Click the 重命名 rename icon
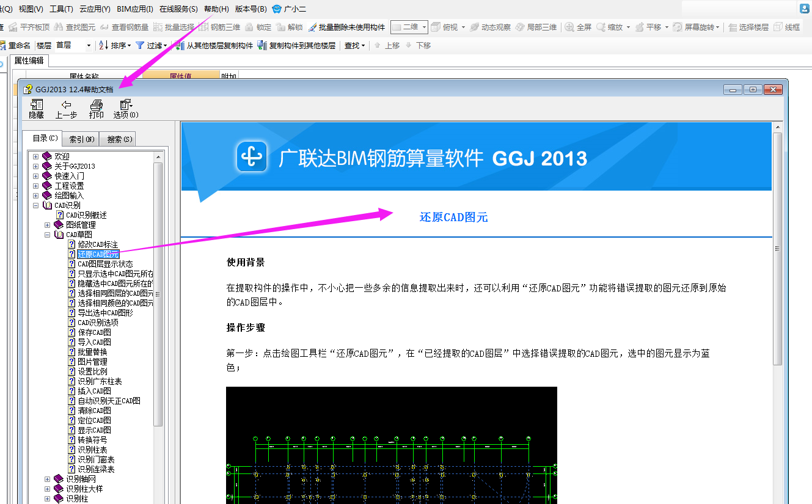812x504 pixels. (3, 45)
